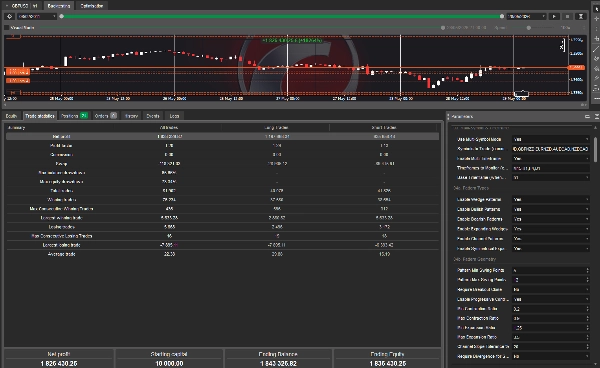Select the Largest winning trade row
The height and width of the screenshot is (368, 600).
222,218
